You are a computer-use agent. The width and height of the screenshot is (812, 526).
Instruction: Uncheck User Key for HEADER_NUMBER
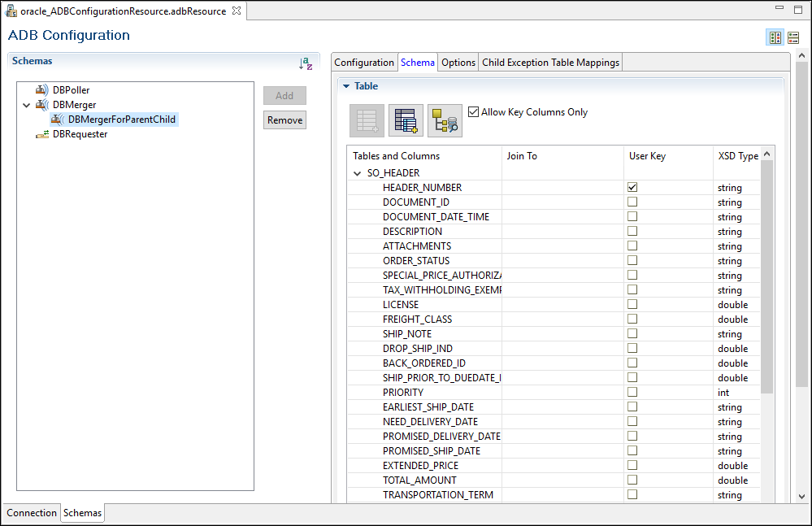coord(632,187)
